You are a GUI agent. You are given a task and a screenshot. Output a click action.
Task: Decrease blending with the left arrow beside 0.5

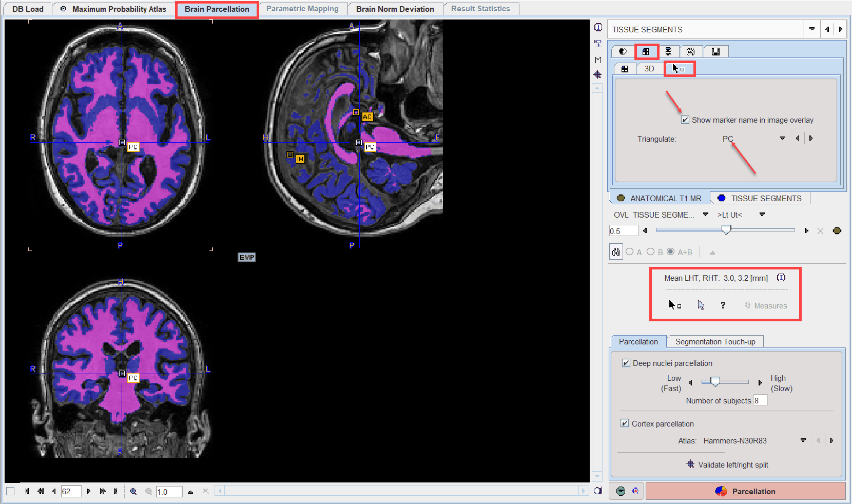[x=645, y=230]
